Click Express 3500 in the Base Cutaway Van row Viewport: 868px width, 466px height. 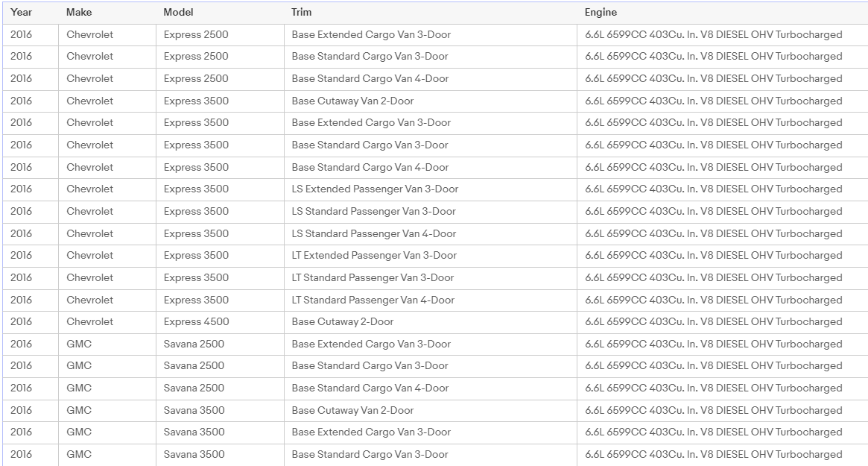point(196,101)
